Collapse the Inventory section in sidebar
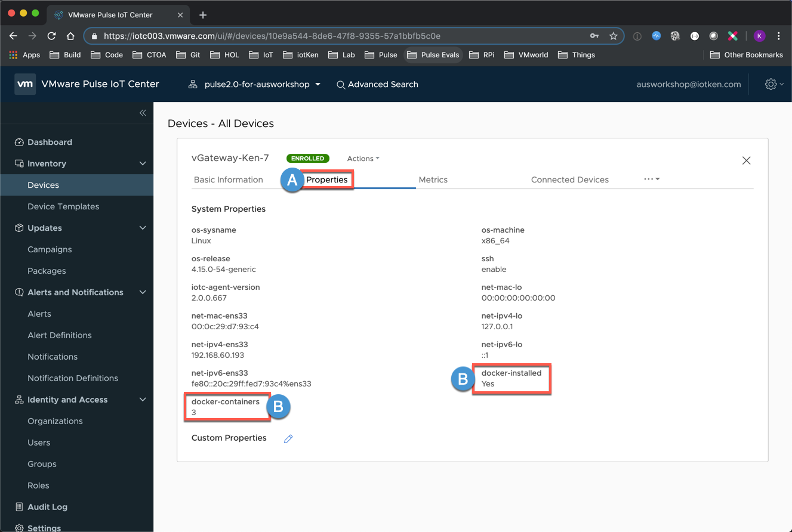This screenshot has height=532, width=792. 143,163
